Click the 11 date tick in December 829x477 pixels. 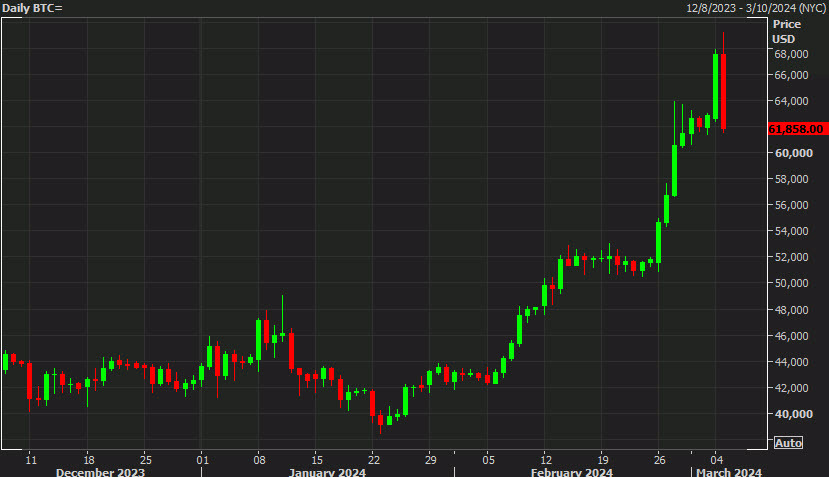pyautogui.click(x=31, y=460)
